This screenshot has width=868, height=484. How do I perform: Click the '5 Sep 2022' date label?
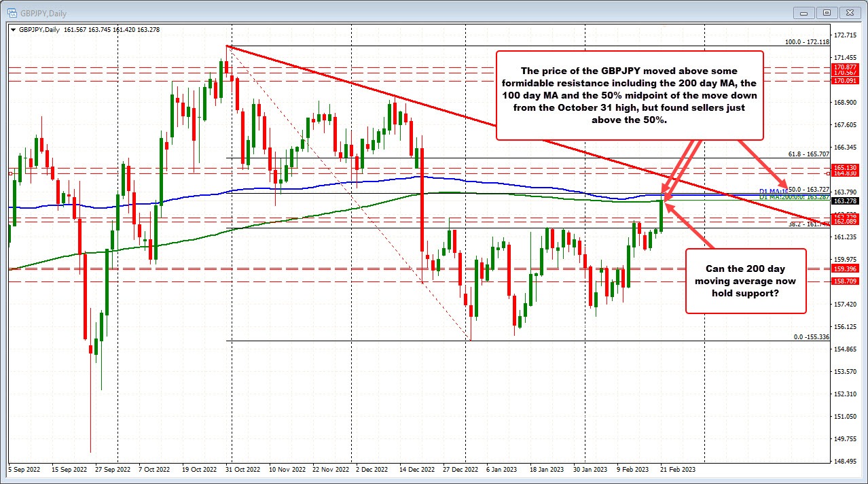coord(24,469)
